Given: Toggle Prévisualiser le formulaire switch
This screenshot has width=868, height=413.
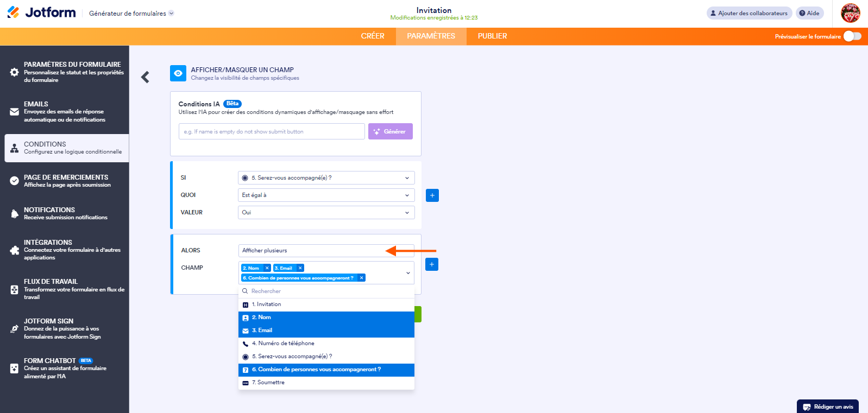Looking at the screenshot, I should click(852, 36).
